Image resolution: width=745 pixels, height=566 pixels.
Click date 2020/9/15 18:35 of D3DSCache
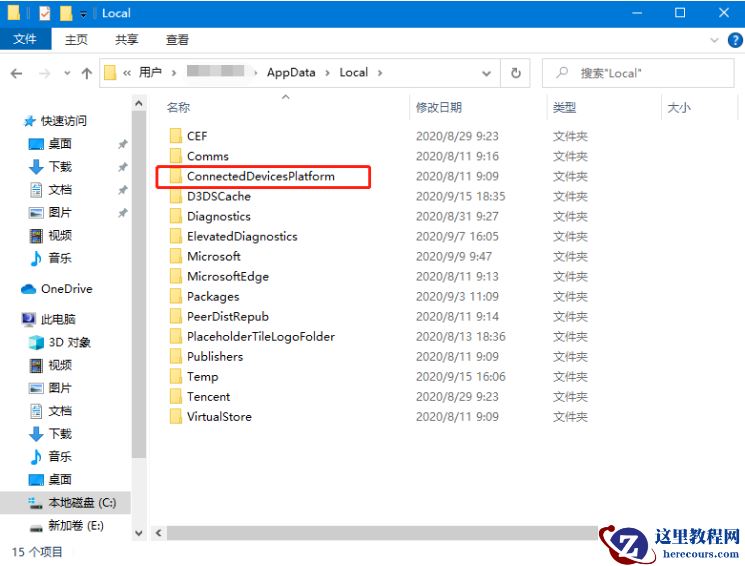(460, 196)
